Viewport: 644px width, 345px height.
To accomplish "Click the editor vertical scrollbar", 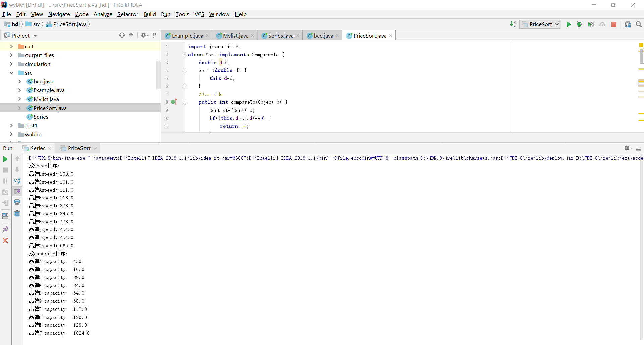I will 641,56.
